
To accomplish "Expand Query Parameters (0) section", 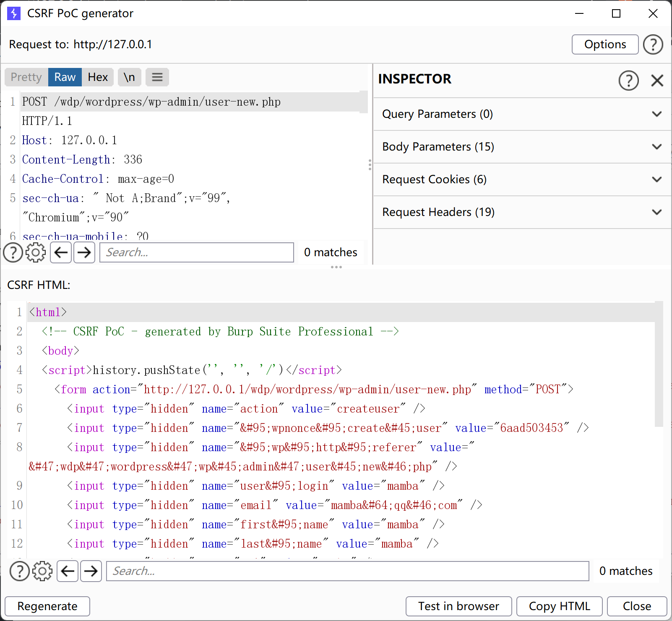I will [522, 114].
